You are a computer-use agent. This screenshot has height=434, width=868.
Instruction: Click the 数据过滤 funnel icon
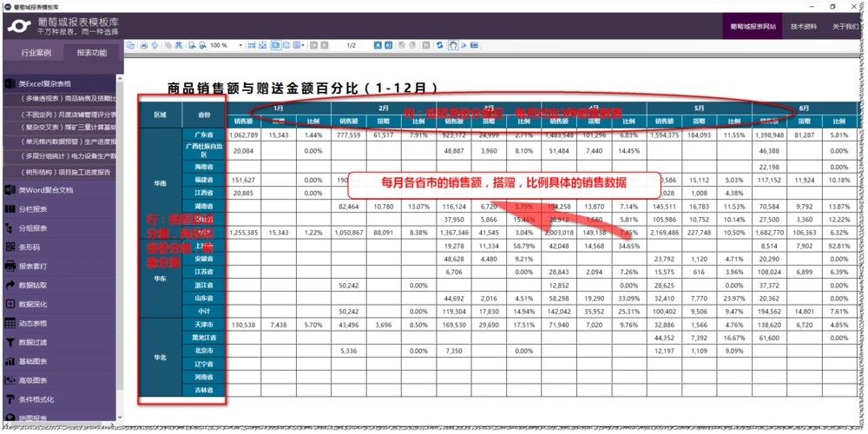tap(10, 343)
